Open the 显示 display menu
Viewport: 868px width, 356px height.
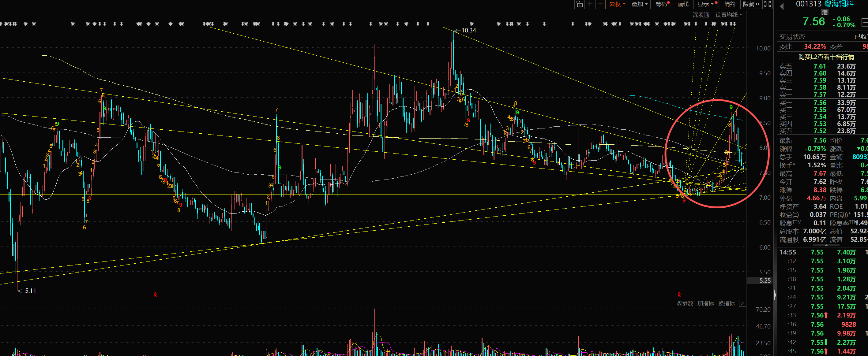pos(706,4)
